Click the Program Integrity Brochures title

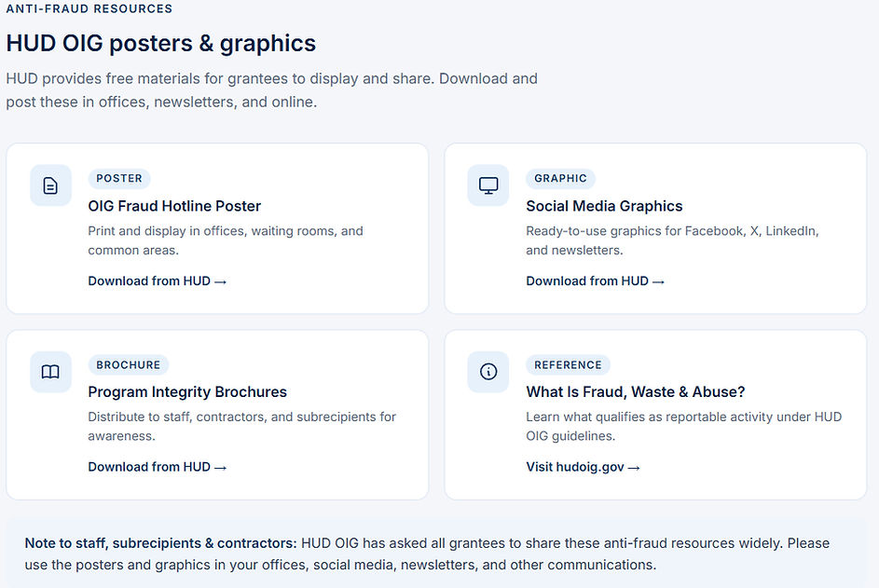(187, 391)
